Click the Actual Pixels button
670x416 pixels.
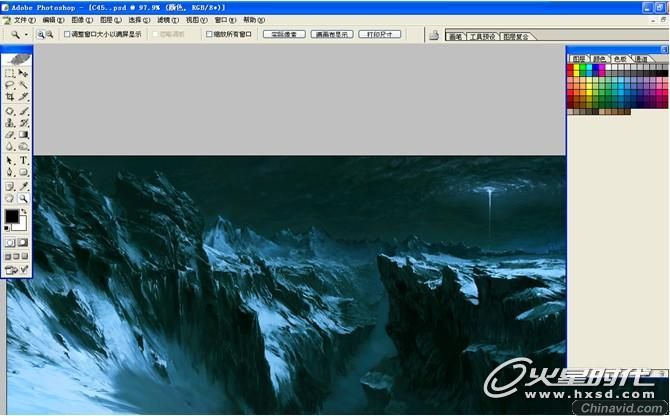coord(284,34)
